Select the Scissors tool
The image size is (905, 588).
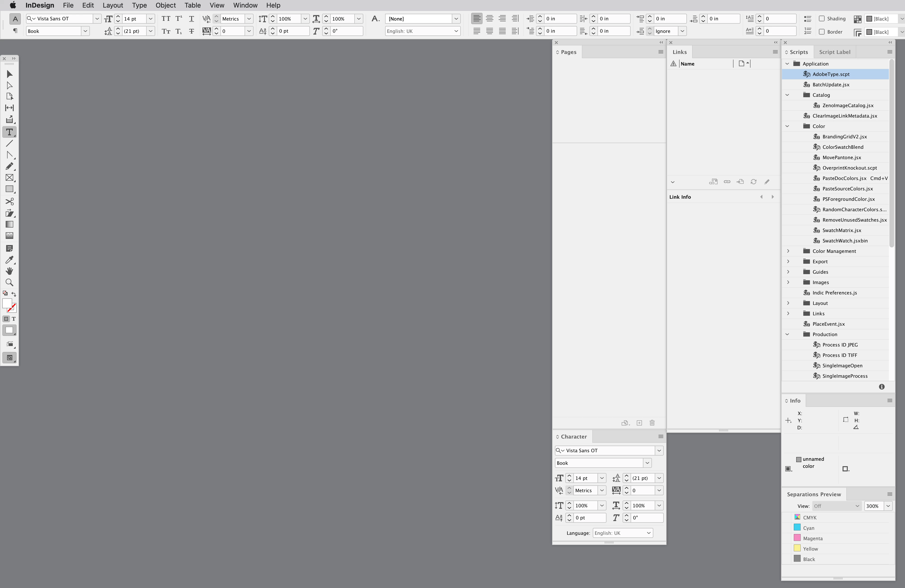9,202
